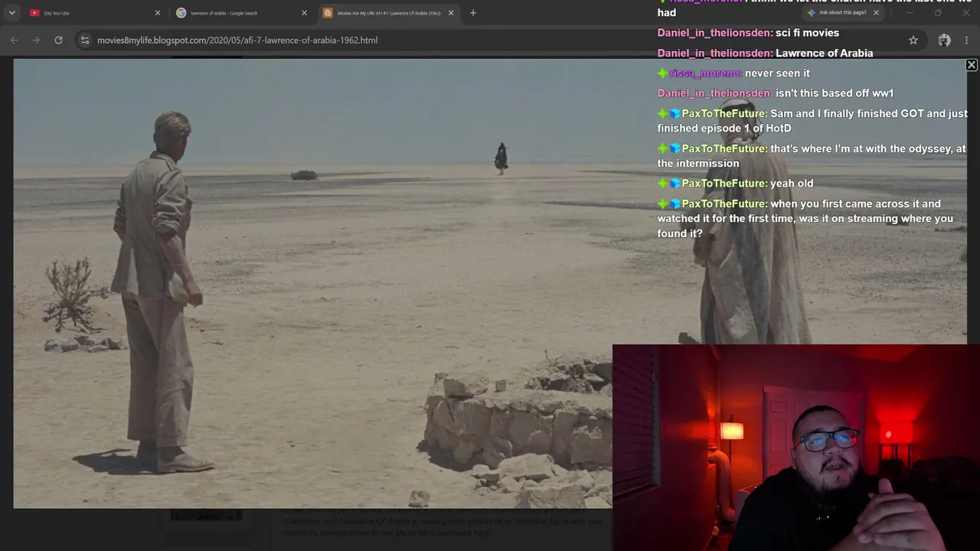Image resolution: width=980 pixels, height=551 pixels.
Task: Open the Chrome three-dot menu
Action: pyautogui.click(x=968, y=40)
